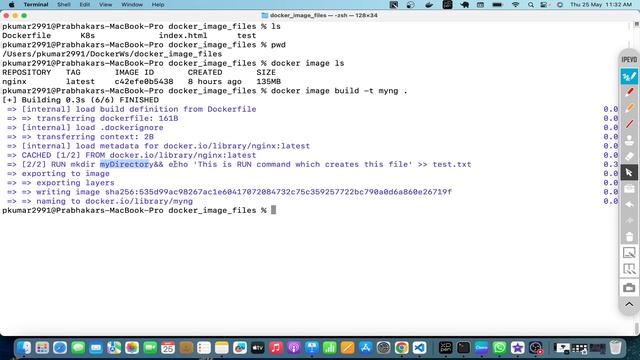Clear annotations with the IPEVO trash icon

tap(629, 236)
